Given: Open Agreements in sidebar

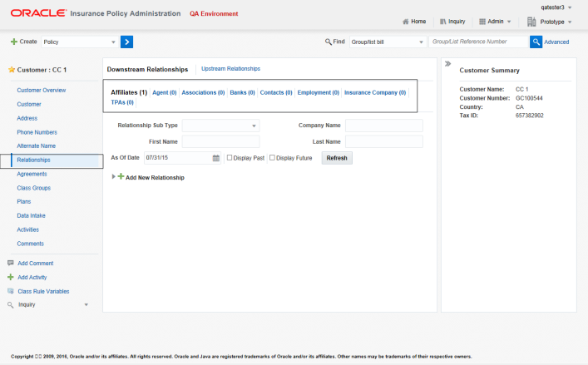Looking at the screenshot, I should click(x=32, y=174).
